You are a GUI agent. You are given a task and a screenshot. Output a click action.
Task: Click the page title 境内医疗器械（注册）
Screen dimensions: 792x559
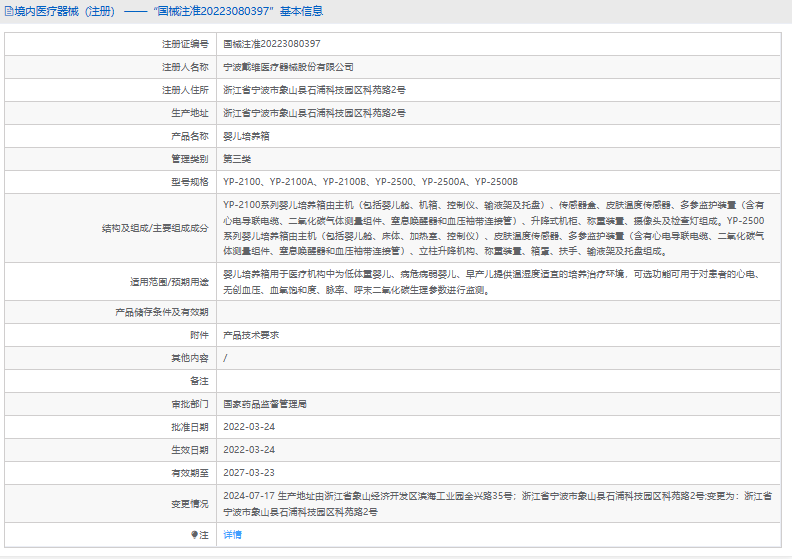pyautogui.click(x=64, y=11)
